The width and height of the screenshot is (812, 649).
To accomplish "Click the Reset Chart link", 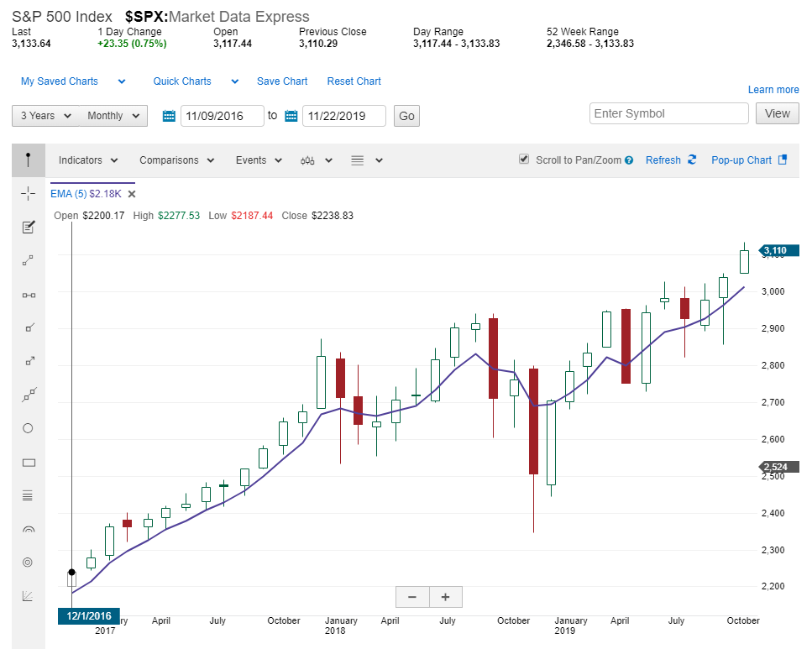I will click(x=354, y=81).
